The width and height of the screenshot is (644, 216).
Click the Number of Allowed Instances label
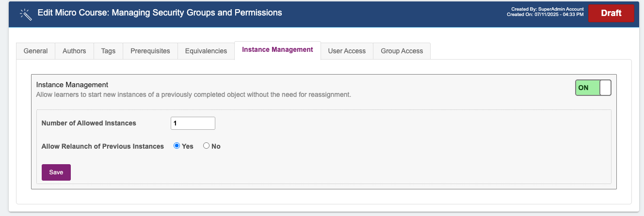coord(89,123)
